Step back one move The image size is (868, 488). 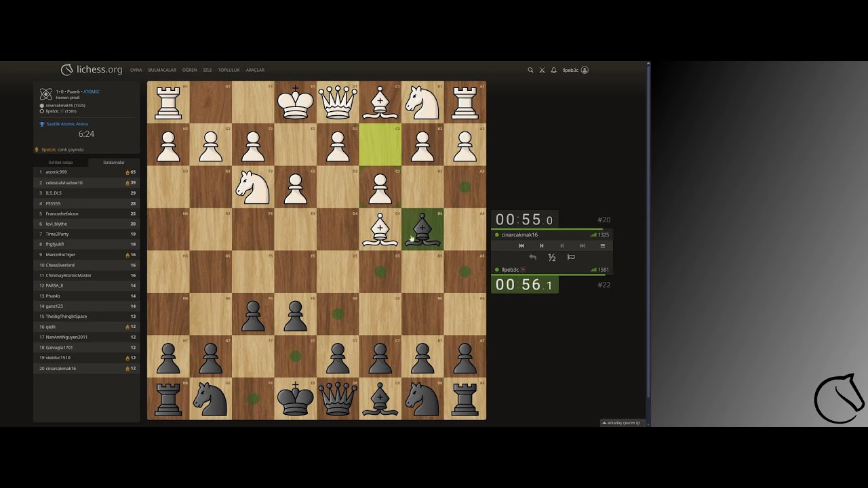click(x=541, y=245)
